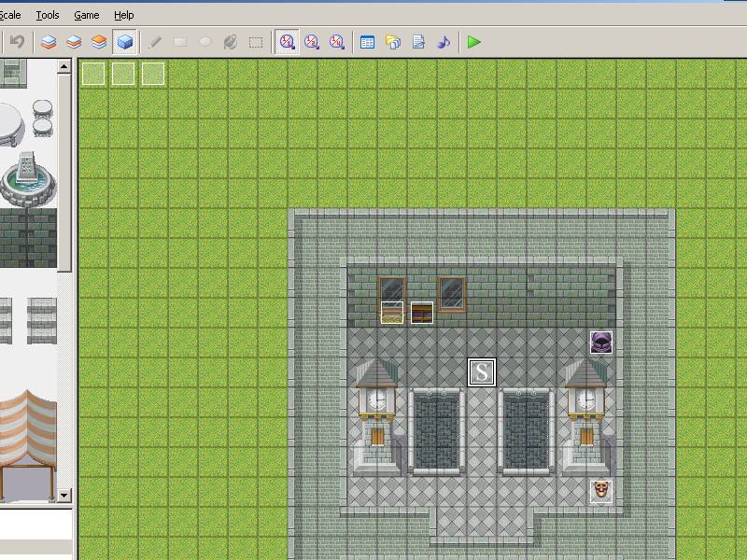747x560 pixels.
Task: Open the Game menu
Action: 87,15
